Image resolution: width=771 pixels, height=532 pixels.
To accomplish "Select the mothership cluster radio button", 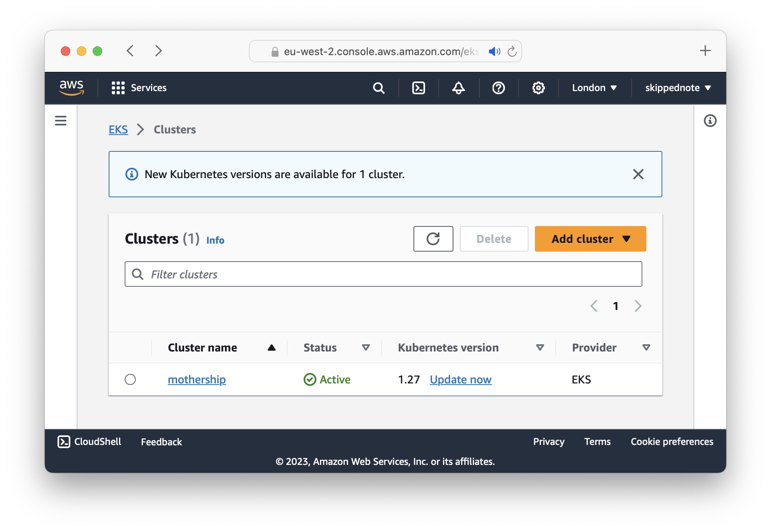I will [x=130, y=379].
